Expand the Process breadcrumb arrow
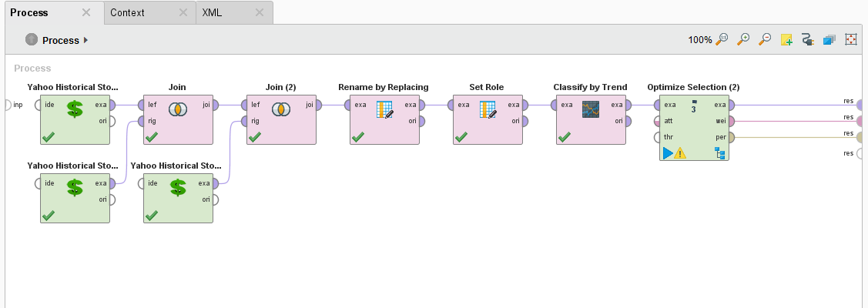This screenshot has width=868, height=308. tap(85, 40)
